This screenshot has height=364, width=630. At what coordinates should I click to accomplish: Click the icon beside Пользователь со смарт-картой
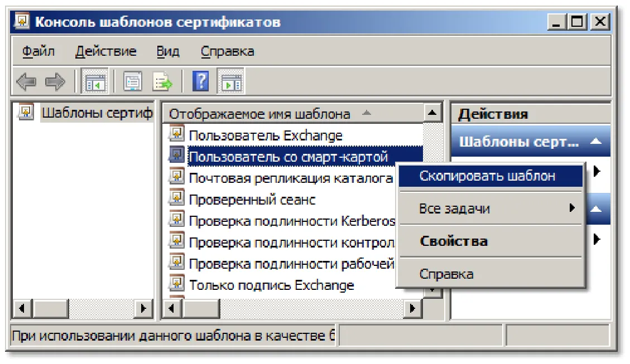[176, 156]
